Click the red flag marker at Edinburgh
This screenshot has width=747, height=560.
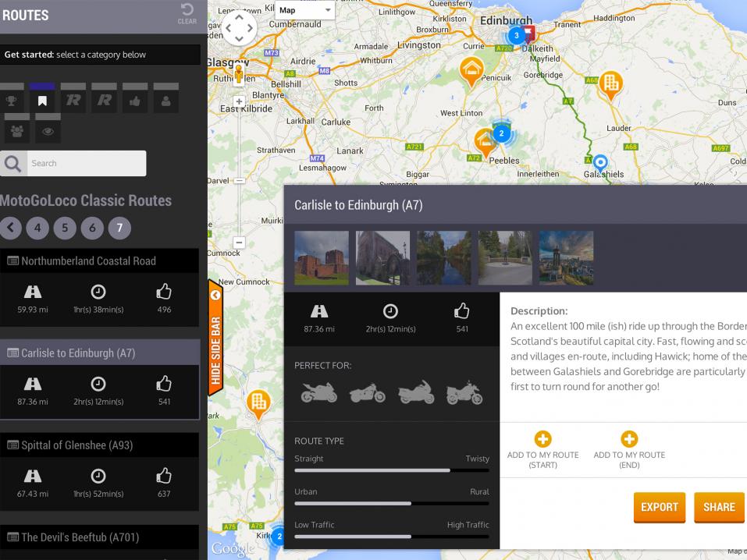pyautogui.click(x=528, y=34)
